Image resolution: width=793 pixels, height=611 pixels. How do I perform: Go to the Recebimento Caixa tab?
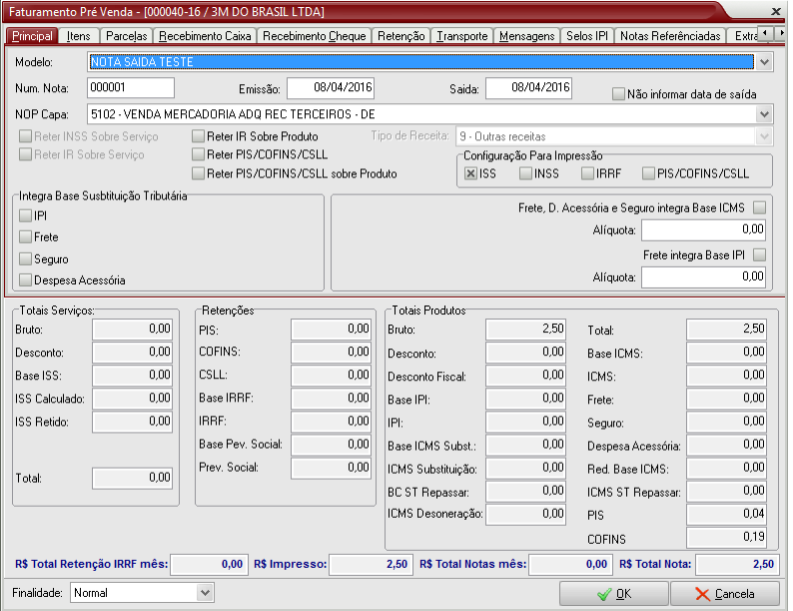click(205, 36)
